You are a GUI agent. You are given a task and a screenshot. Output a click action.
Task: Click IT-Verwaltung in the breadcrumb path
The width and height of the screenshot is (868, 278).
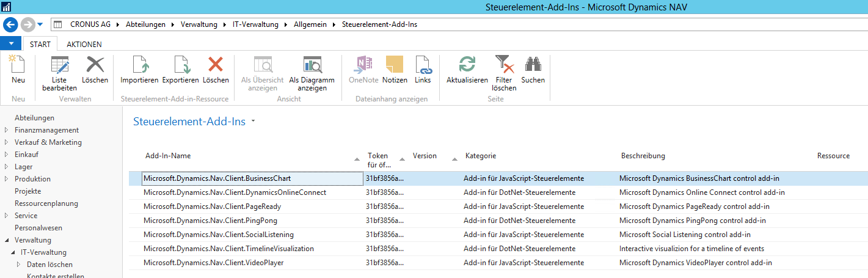[x=256, y=24]
